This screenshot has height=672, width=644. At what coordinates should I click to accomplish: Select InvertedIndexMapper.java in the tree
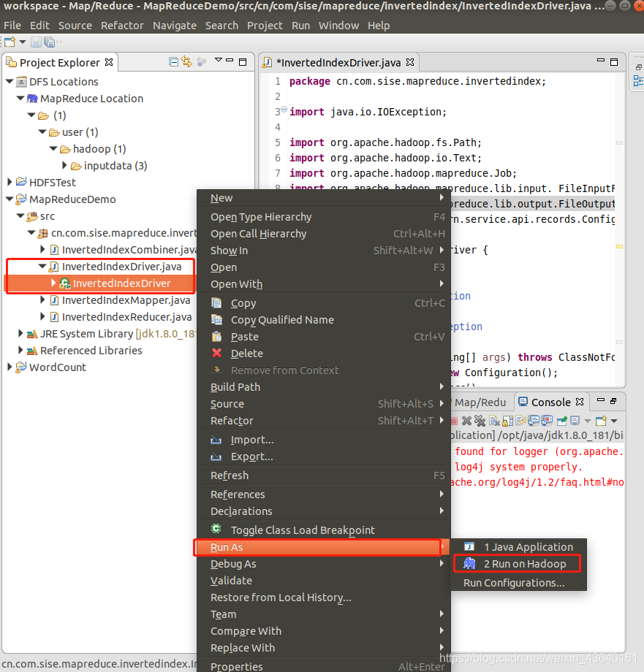126,300
